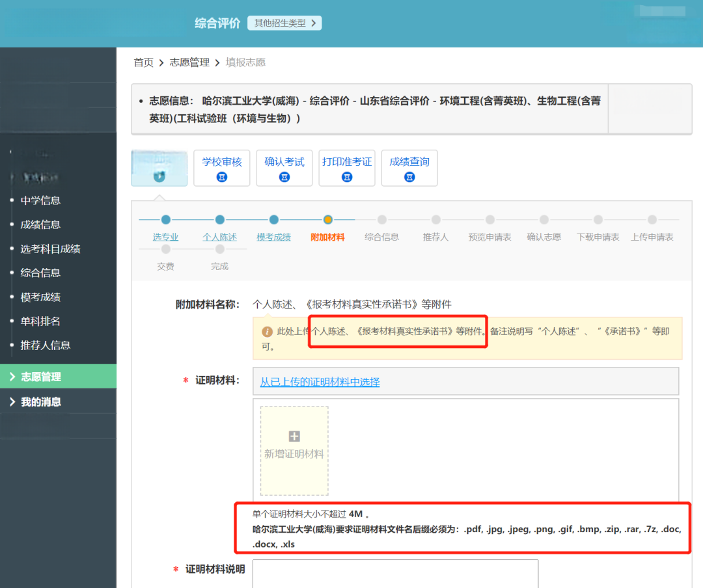Click 填报志愿 breadcrumb text
The image size is (703, 588).
[x=245, y=62]
